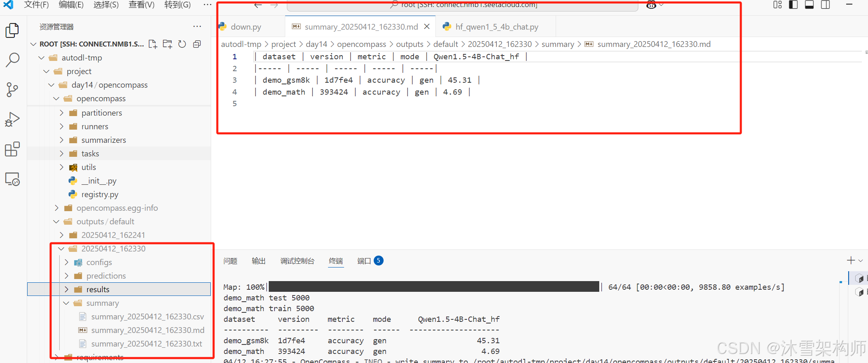This screenshot has height=363, width=868.
Task: Open new terminal with plus icon
Action: pyautogui.click(x=851, y=260)
